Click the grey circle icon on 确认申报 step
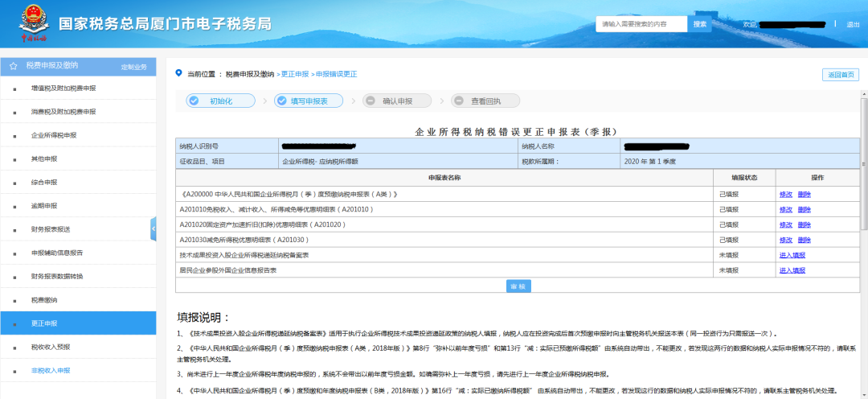 coord(370,101)
